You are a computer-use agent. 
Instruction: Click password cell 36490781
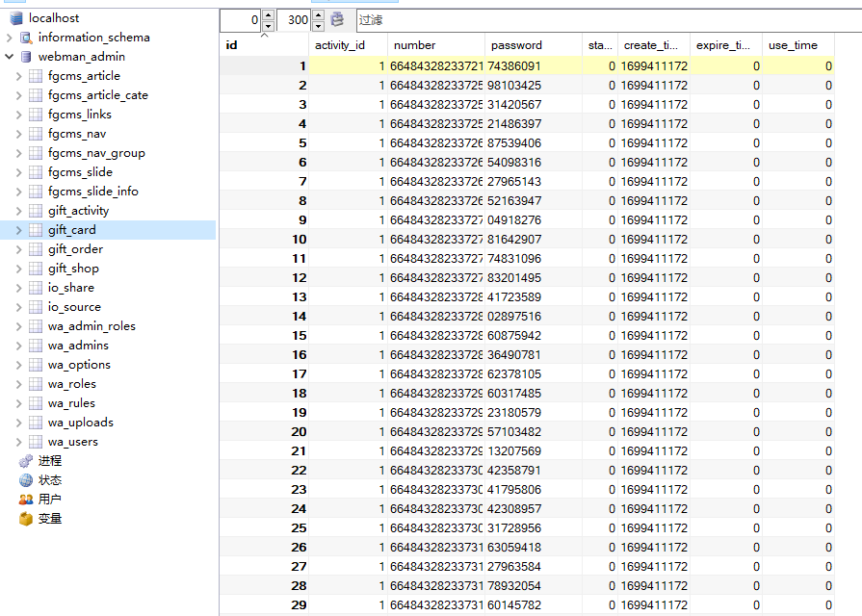click(x=534, y=354)
